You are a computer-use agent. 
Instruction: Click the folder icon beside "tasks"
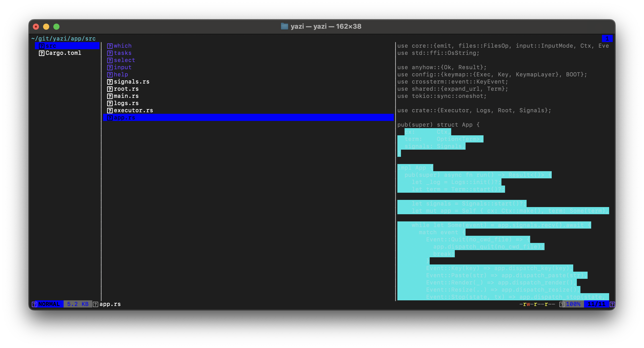tap(110, 53)
